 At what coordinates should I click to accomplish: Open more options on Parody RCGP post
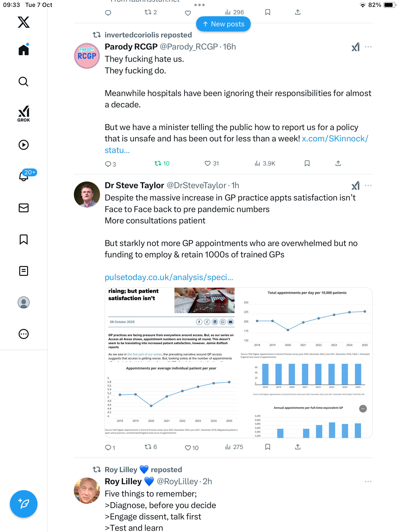coord(368,47)
